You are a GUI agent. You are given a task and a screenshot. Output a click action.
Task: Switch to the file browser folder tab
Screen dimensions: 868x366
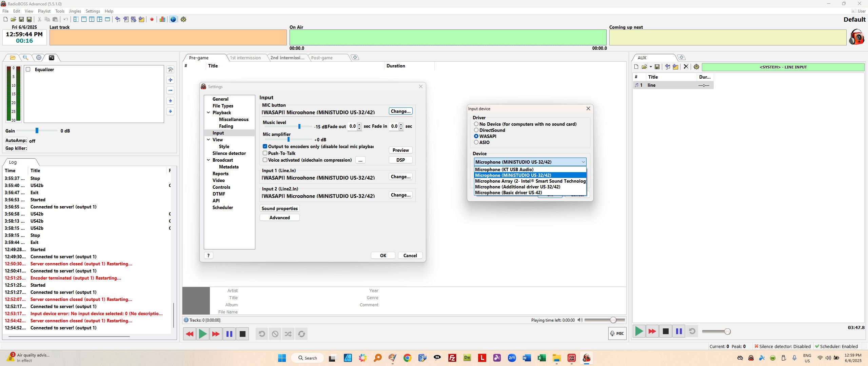pos(13,58)
